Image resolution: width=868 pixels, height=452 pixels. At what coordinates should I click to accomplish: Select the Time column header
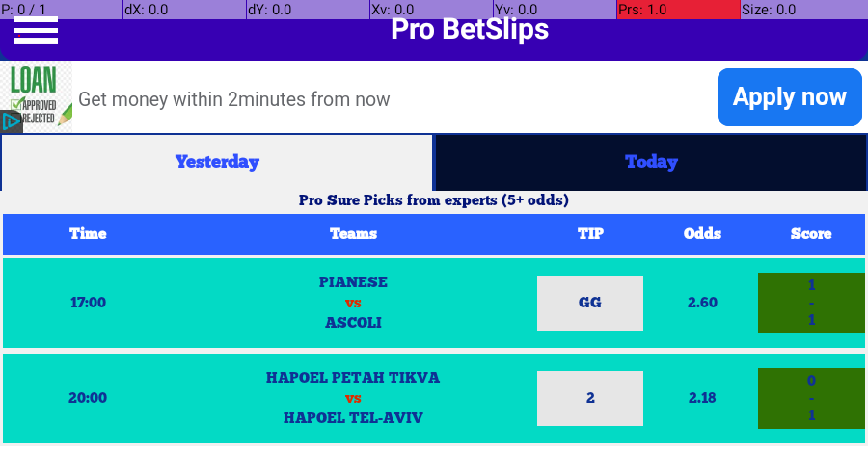88,234
